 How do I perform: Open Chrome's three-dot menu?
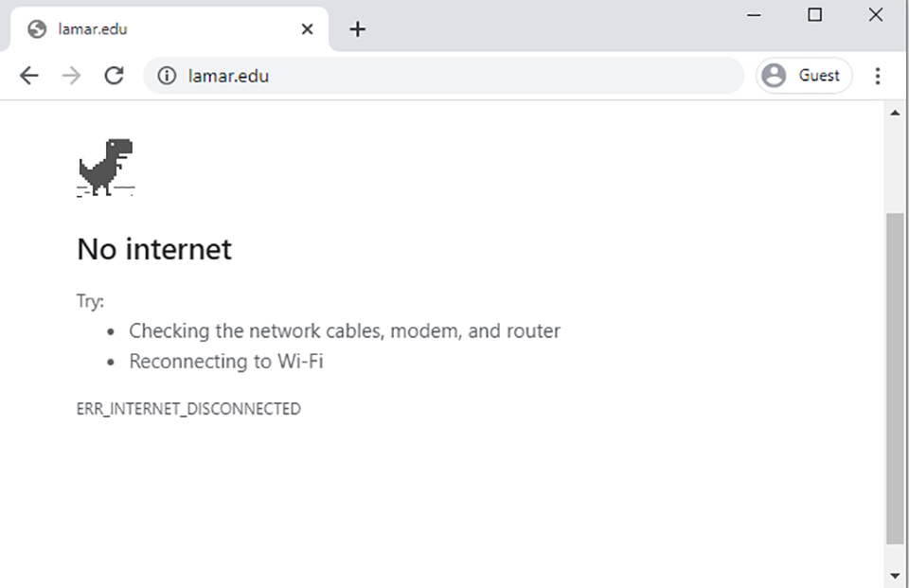click(x=878, y=76)
